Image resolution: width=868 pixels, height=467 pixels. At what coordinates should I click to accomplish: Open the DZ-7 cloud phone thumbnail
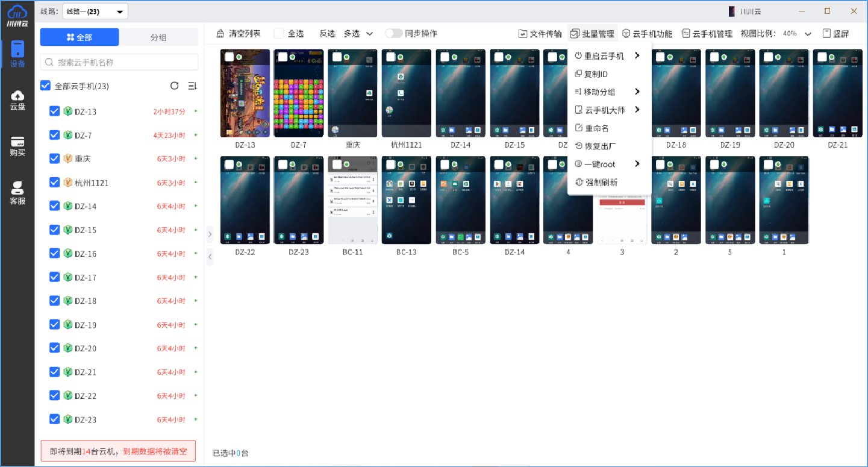pos(298,93)
